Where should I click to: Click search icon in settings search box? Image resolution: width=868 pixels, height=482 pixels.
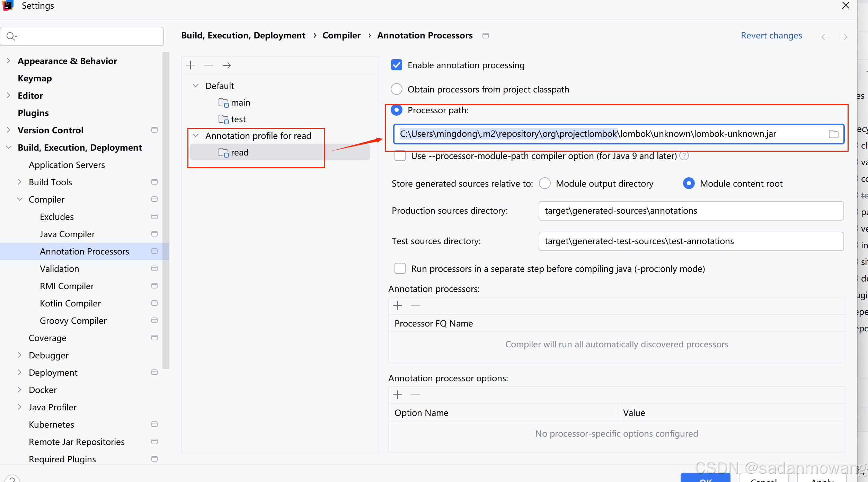(x=11, y=36)
